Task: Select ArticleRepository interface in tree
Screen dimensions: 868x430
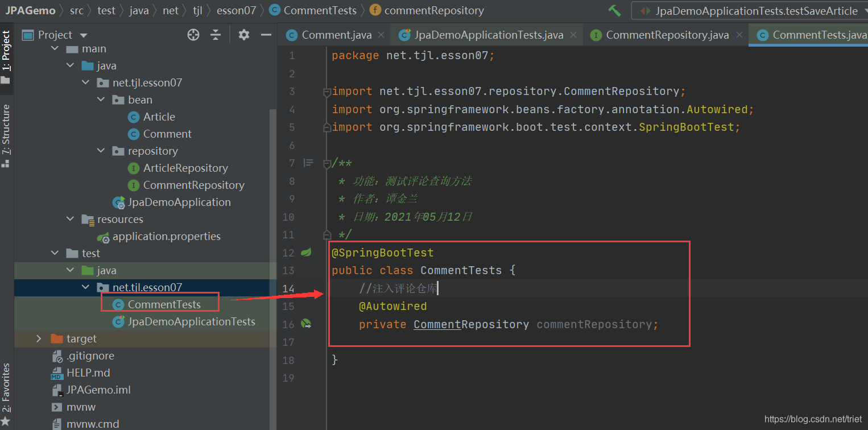Action: 185,168
